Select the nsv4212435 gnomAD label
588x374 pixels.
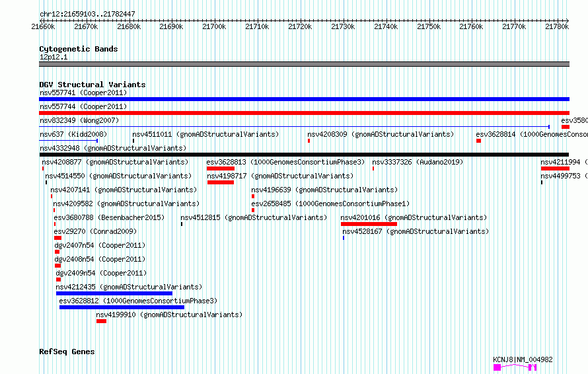pos(129,287)
